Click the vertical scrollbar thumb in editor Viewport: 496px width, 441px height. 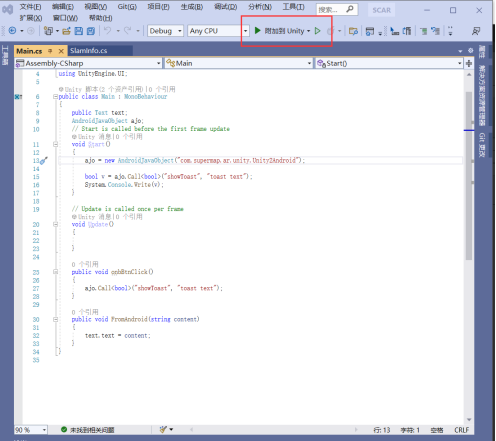click(469, 176)
